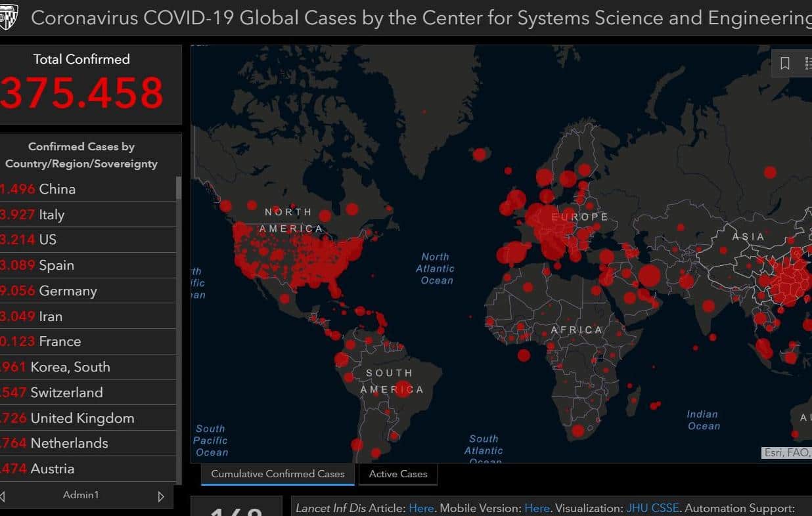Viewport: 812px width, 516px height.
Task: Click the Johns Hopkins shield logo
Action: pyautogui.click(x=9, y=18)
